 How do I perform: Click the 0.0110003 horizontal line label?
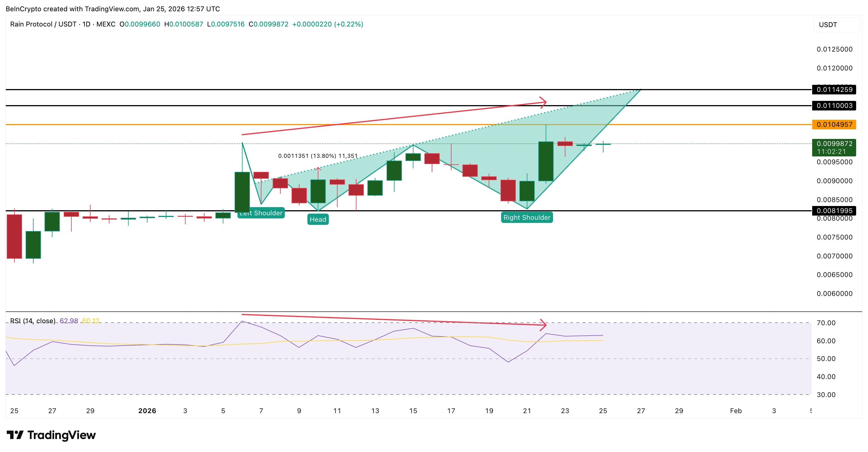point(834,106)
